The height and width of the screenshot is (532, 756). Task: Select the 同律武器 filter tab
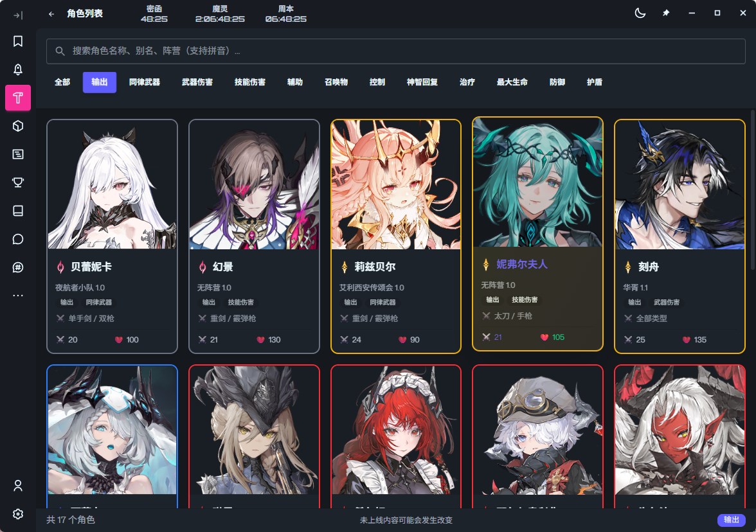[x=145, y=82]
